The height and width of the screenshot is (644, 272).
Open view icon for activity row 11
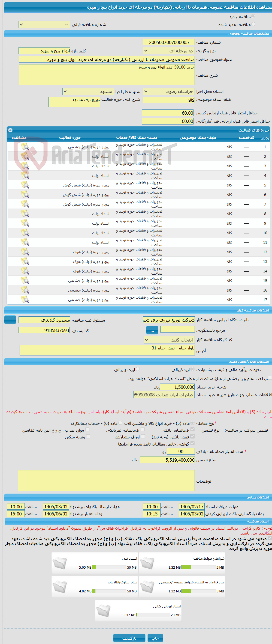click(x=25, y=242)
